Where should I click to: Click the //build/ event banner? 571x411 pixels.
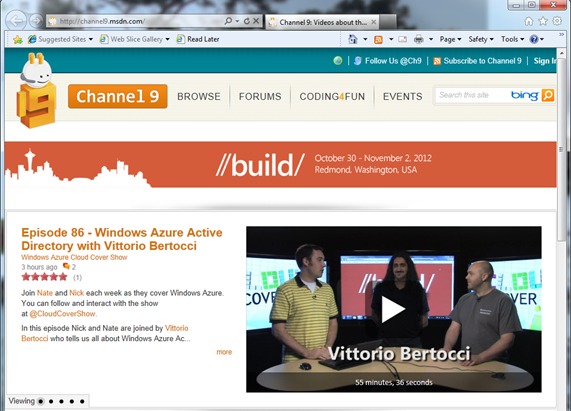[x=280, y=165]
